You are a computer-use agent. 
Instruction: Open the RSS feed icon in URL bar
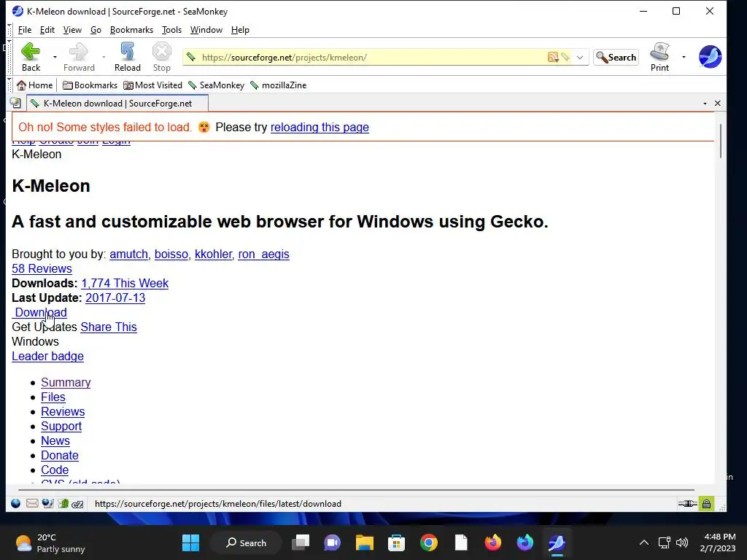pos(553,57)
